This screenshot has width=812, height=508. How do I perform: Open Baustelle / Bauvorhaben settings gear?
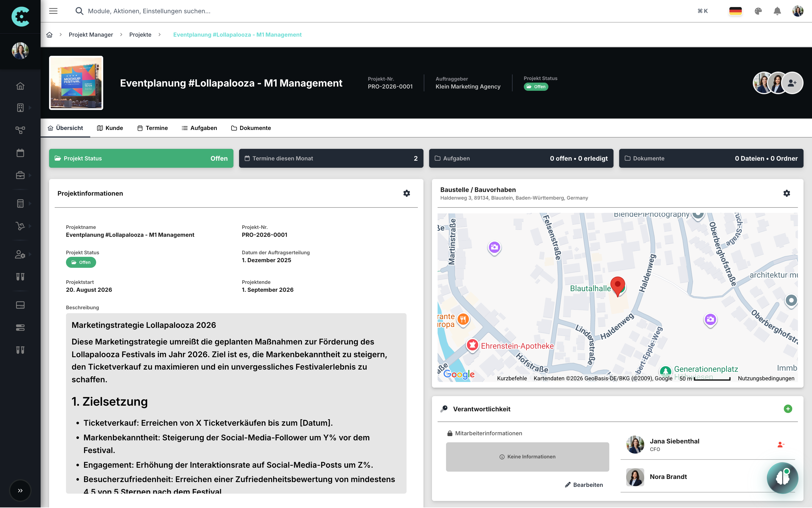(x=786, y=193)
